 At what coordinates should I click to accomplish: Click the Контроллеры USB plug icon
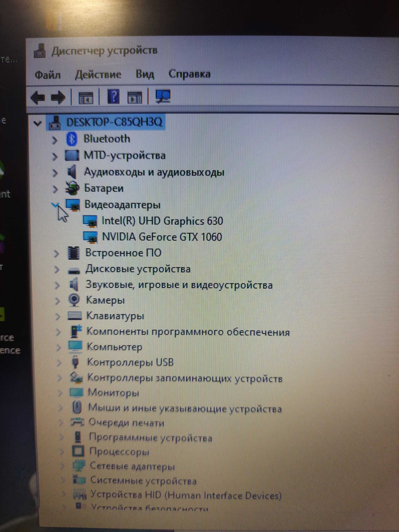pyautogui.click(x=76, y=362)
